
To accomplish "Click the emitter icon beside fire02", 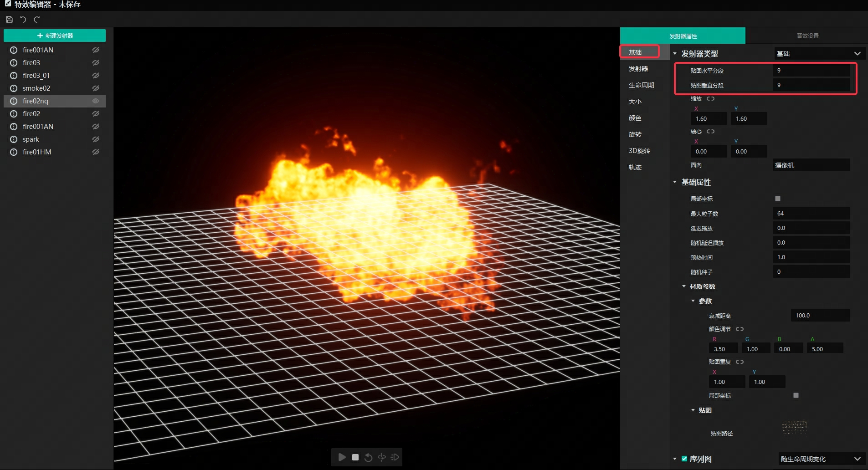I will tap(14, 114).
